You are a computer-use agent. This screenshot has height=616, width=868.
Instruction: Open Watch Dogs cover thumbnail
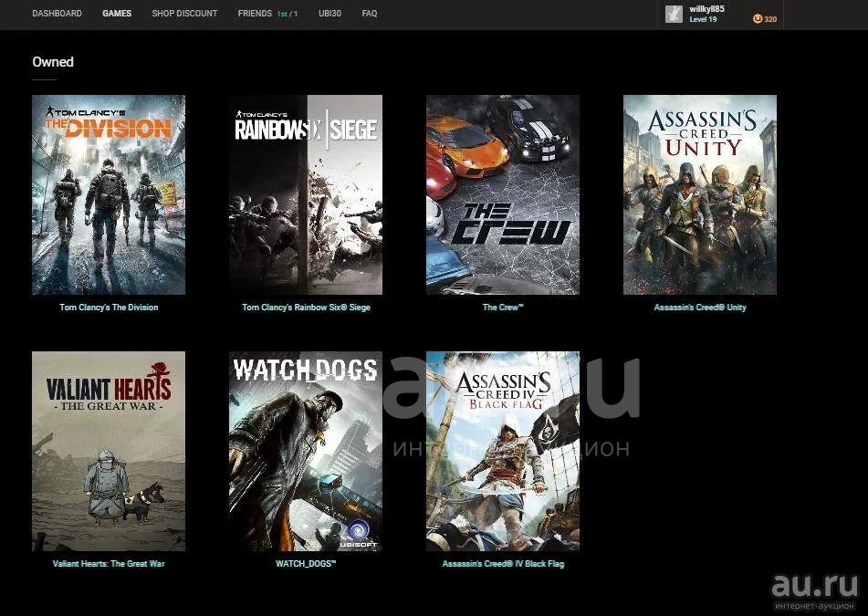(x=306, y=451)
